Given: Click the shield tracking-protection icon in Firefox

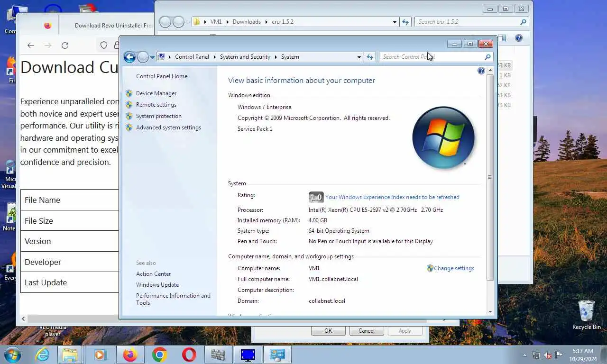Looking at the screenshot, I should (104, 45).
